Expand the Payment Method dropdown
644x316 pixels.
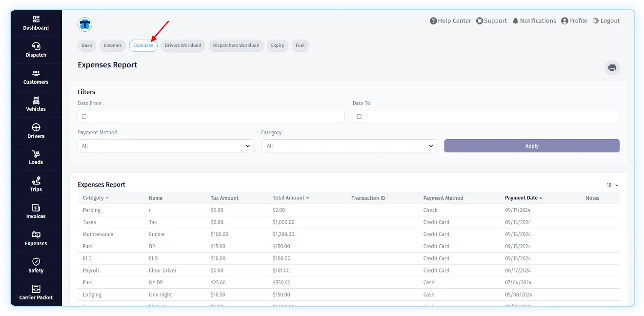pyautogui.click(x=165, y=146)
